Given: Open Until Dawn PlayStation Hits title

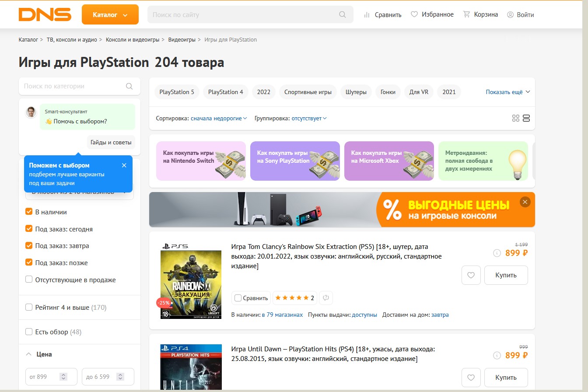Looking at the screenshot, I should click(333, 354).
